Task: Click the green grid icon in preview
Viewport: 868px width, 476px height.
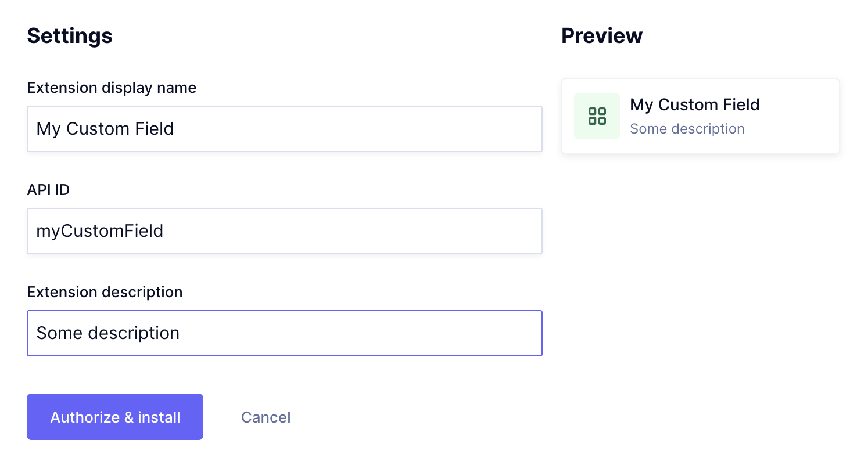Action: 597,116
